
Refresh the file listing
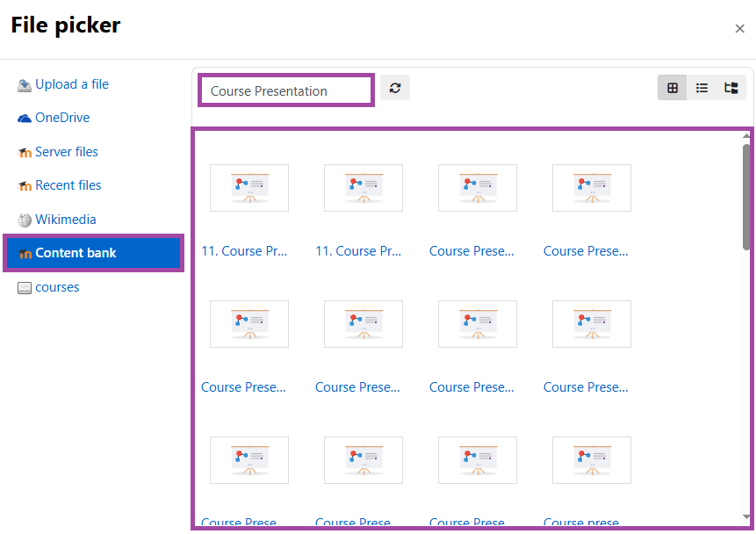(395, 88)
